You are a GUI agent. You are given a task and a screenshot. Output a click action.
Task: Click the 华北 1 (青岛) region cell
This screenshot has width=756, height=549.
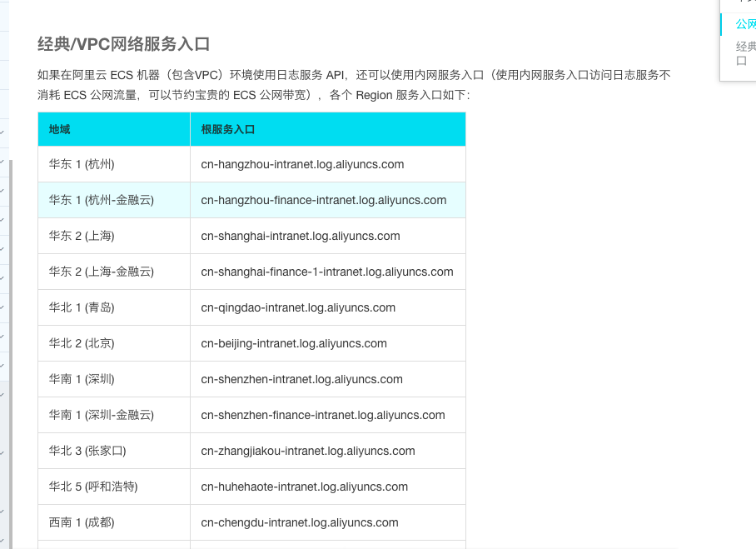(114, 307)
